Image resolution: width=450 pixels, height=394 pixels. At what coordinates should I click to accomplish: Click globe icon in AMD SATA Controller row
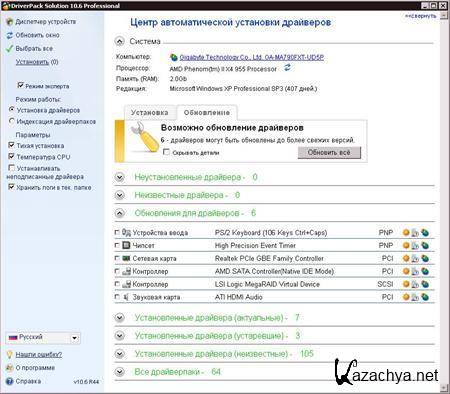425,271
